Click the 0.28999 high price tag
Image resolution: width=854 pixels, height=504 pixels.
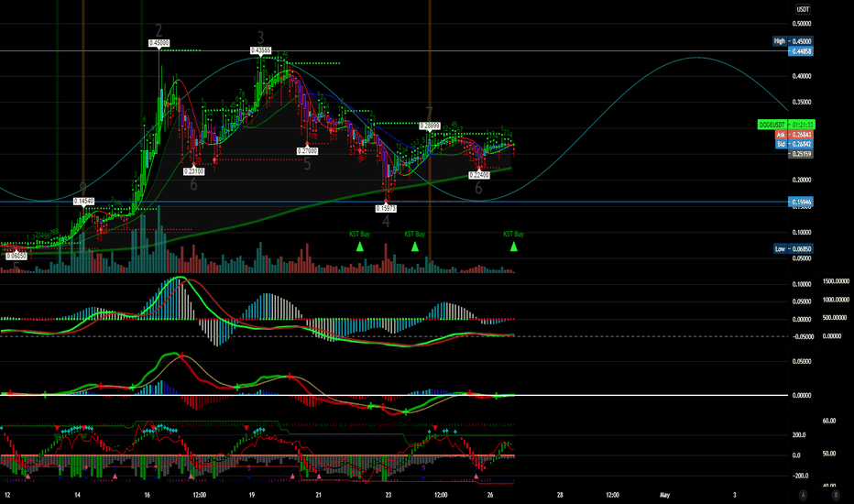pos(429,126)
